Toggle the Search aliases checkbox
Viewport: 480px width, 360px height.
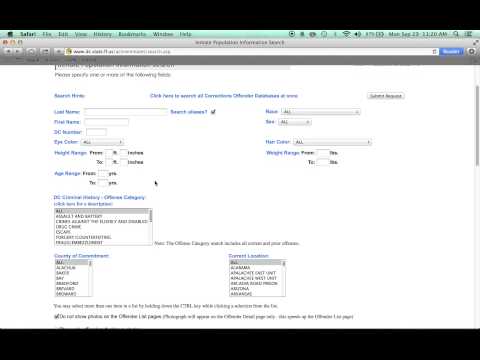[x=213, y=112]
